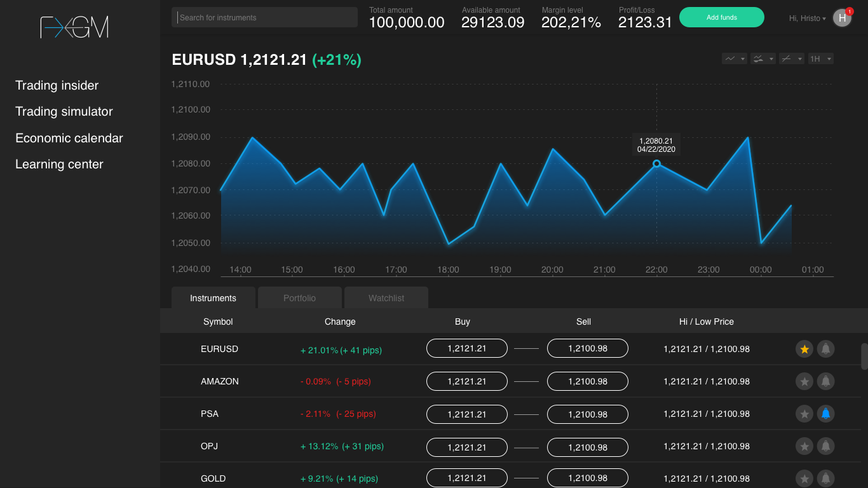Image resolution: width=868 pixels, height=488 pixels.
Task: Open the user avatar with notification badge
Action: [843, 18]
